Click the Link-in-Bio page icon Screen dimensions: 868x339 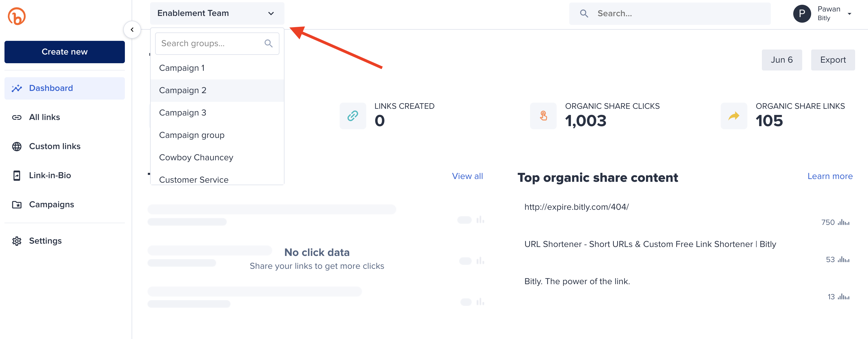coord(17,175)
